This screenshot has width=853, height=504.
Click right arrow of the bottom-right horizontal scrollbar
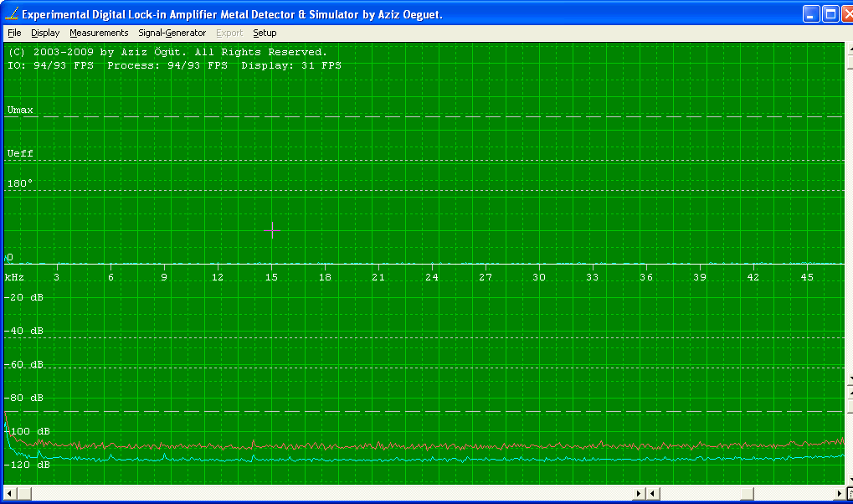(840, 493)
